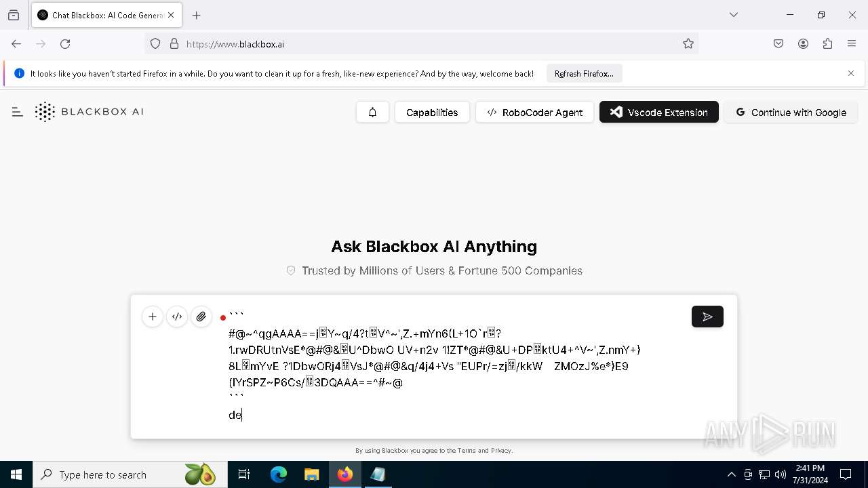This screenshot has height=488, width=868.
Task: Open Firefox View recent browsing icon
Action: pos(14,15)
